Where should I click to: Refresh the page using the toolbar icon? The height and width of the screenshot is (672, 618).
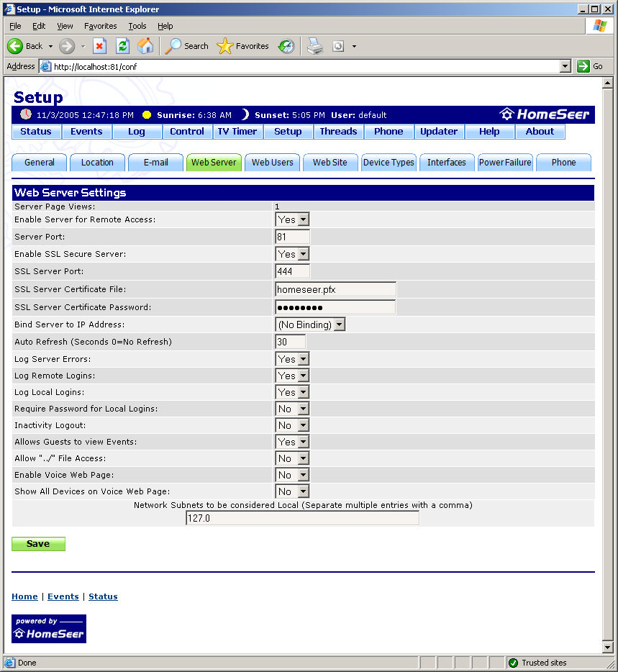click(122, 46)
